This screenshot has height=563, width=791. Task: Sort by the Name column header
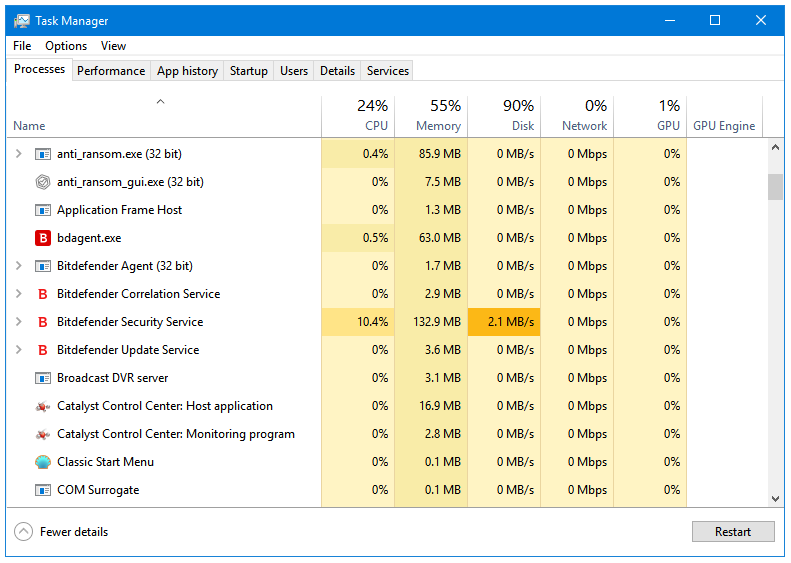[x=164, y=117]
